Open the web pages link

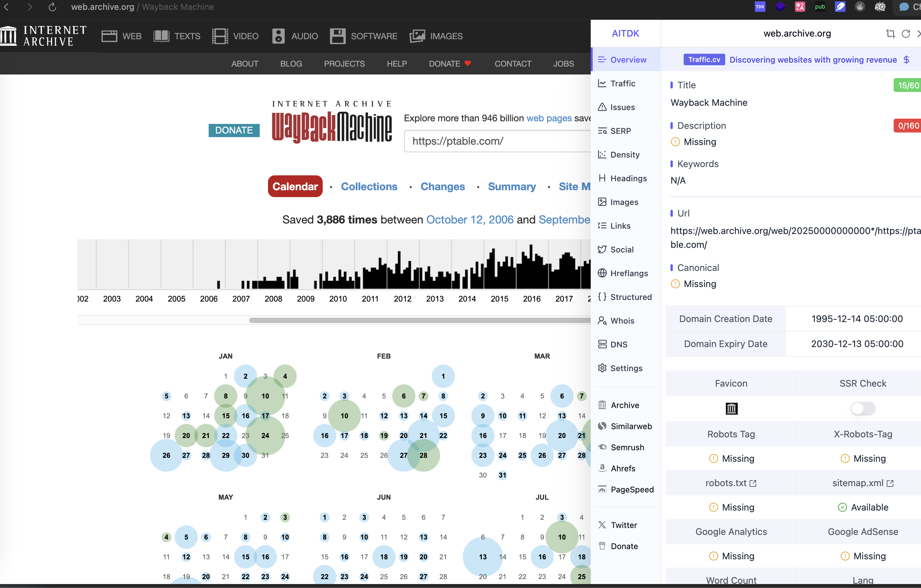click(549, 118)
